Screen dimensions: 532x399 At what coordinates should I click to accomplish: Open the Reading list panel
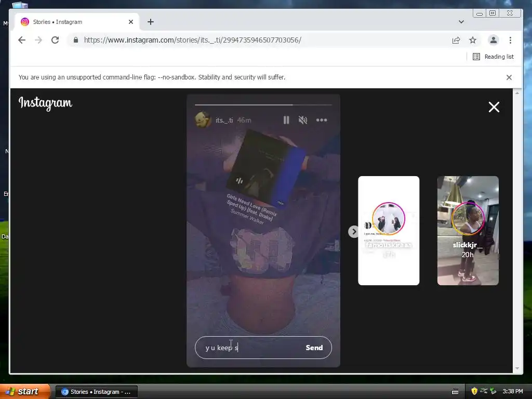(494, 57)
